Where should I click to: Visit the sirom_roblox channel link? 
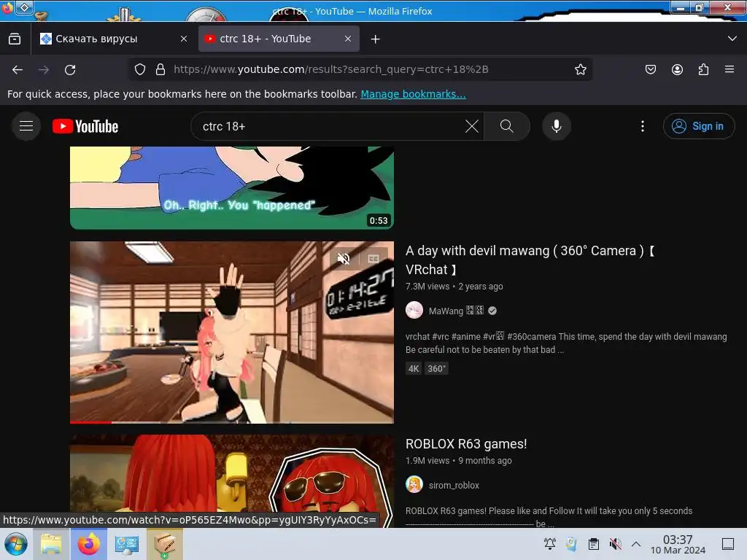tap(454, 485)
